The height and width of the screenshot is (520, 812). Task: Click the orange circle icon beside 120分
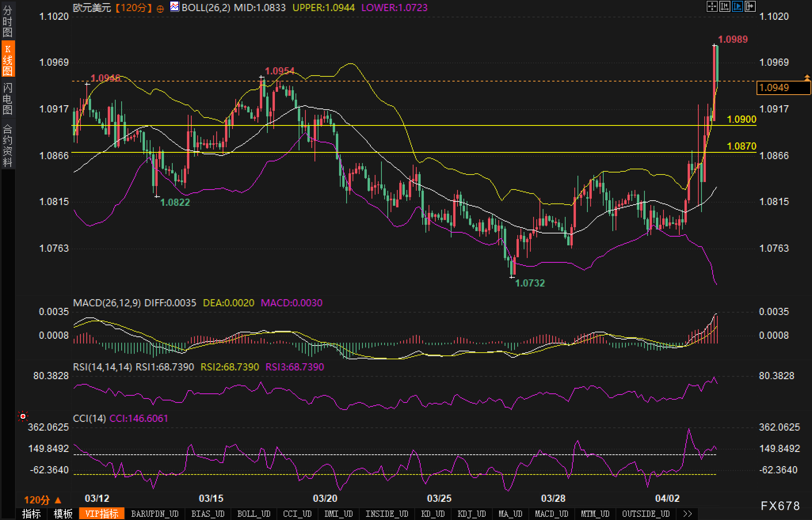coord(160,8)
